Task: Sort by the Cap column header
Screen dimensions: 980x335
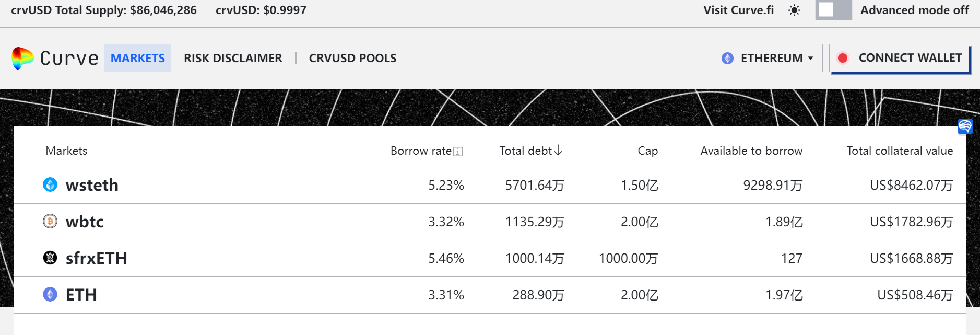Action: point(647,151)
